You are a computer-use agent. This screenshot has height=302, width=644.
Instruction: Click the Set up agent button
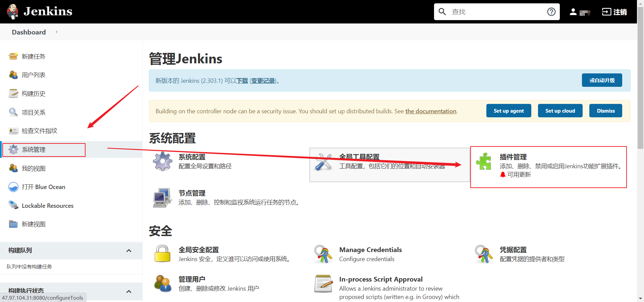508,111
